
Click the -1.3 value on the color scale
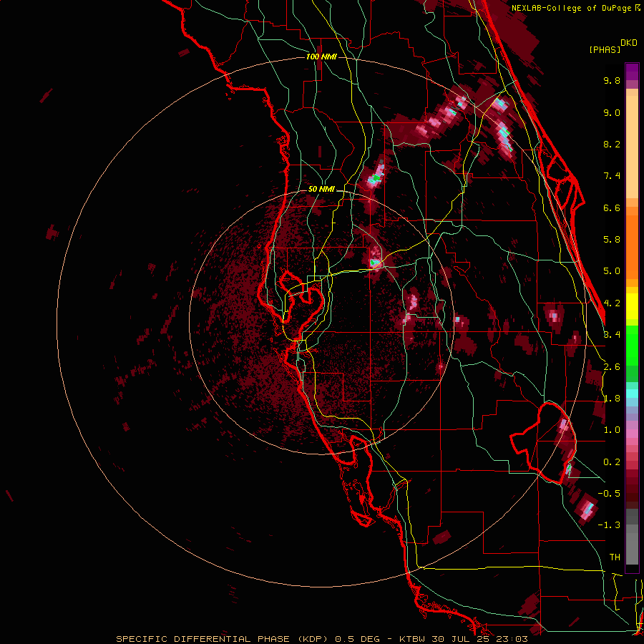[x=609, y=525]
